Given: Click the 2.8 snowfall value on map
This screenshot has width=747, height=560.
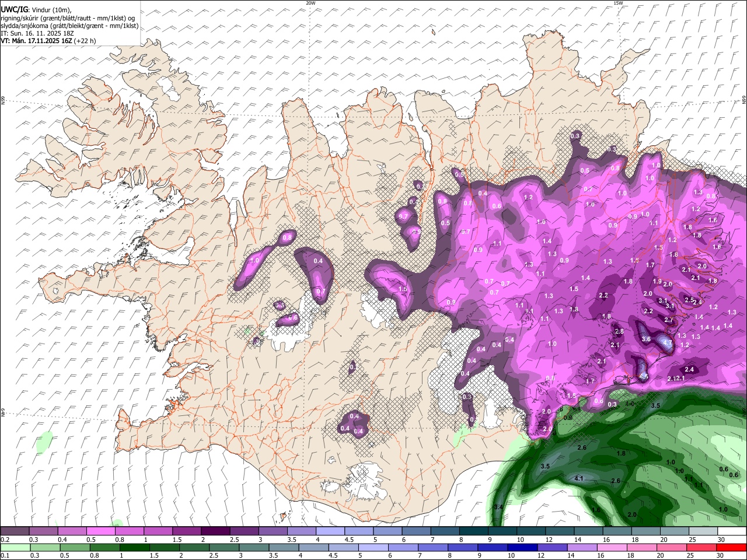Looking at the screenshot, I should 619,331.
